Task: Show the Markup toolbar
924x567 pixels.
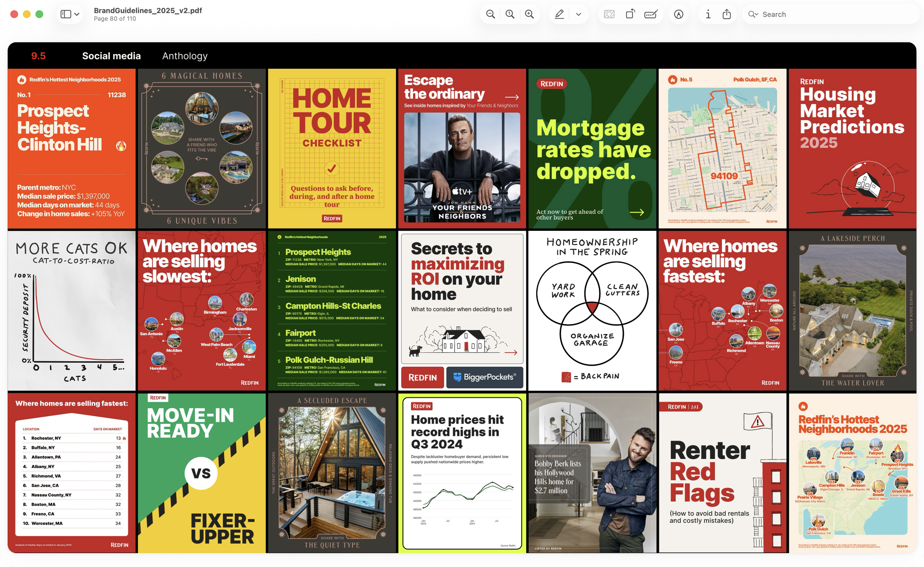Action: [x=679, y=14]
